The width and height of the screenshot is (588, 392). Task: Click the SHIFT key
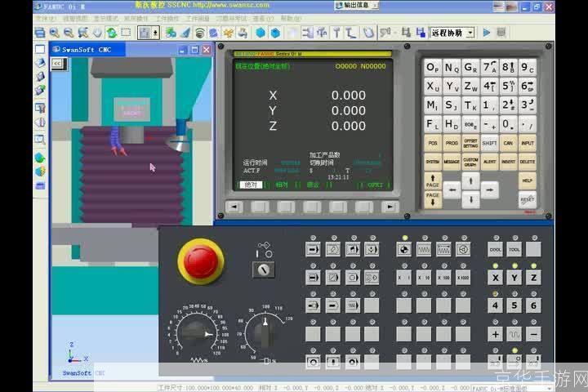coord(489,143)
